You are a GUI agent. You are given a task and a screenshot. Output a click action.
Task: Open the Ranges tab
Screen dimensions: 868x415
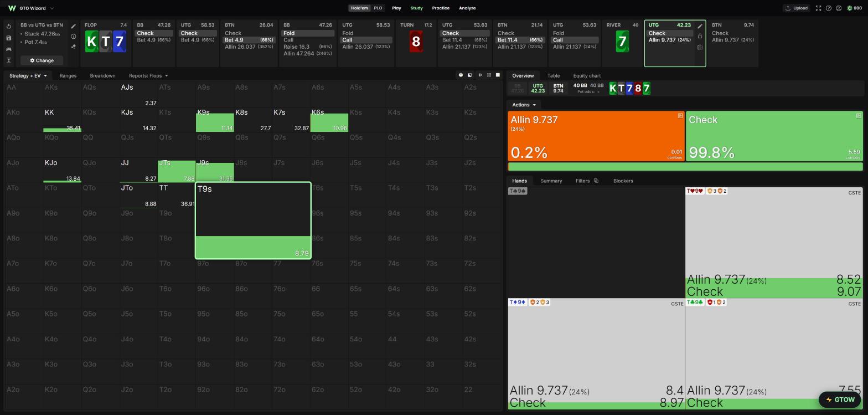(x=68, y=75)
